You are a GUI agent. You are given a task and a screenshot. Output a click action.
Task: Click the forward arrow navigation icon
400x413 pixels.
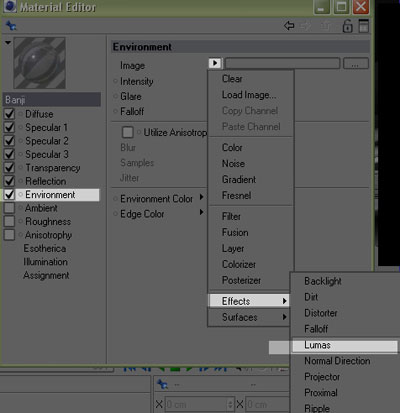306,26
